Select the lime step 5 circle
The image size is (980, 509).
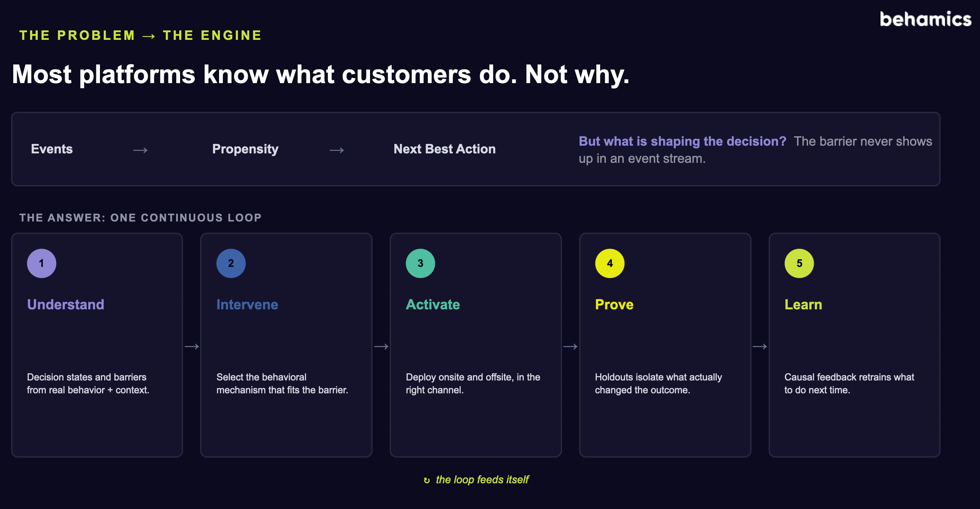tap(799, 263)
